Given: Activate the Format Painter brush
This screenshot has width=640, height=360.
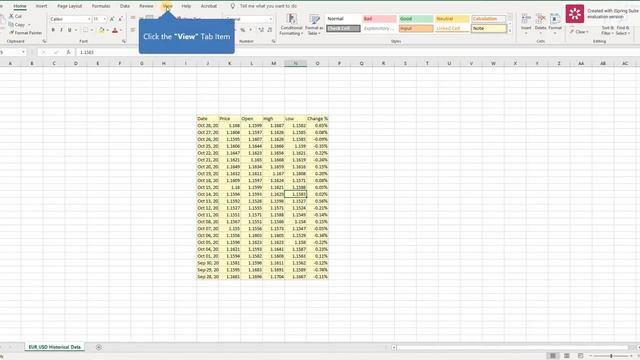Looking at the screenshot, I should pyautogui.click(x=11, y=33).
